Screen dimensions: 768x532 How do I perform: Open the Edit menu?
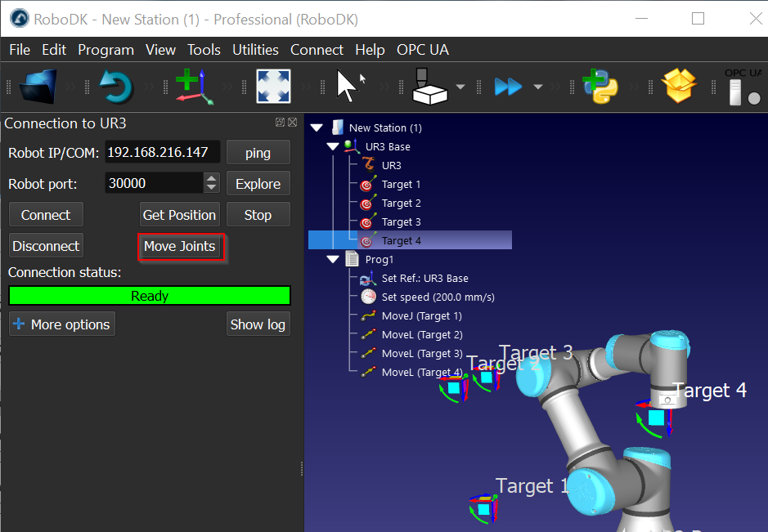coord(54,50)
